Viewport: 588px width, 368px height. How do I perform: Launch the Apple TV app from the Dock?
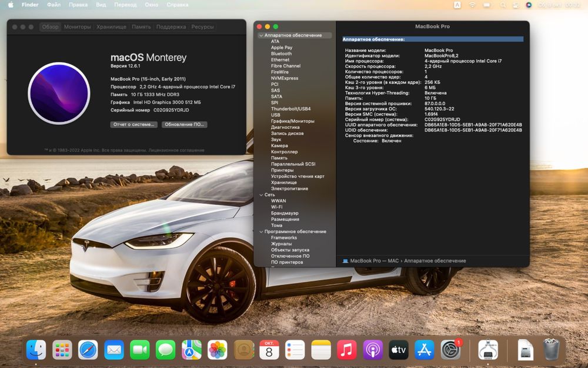(x=399, y=350)
